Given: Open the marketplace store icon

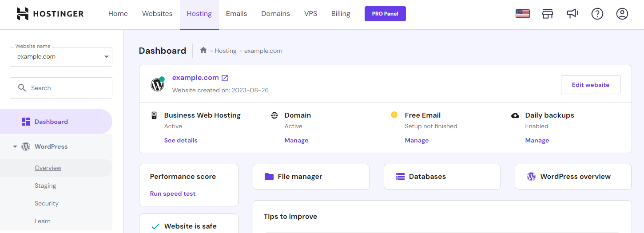Looking at the screenshot, I should point(548,14).
